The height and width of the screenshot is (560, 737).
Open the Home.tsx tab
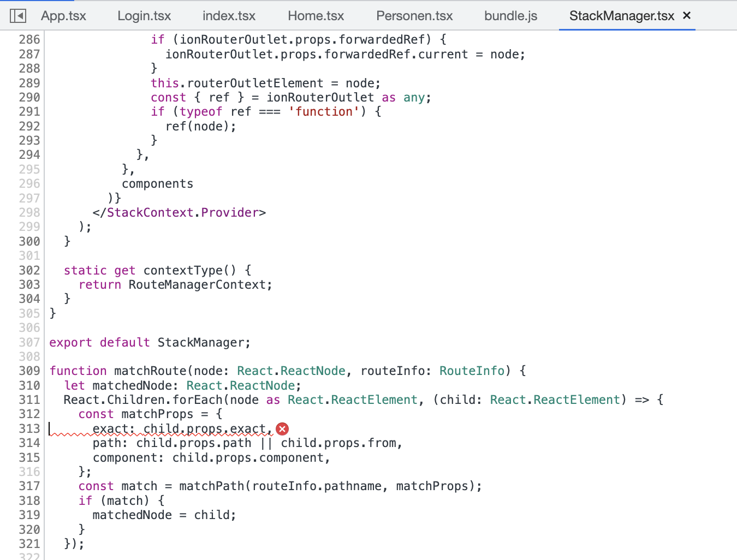click(x=316, y=16)
